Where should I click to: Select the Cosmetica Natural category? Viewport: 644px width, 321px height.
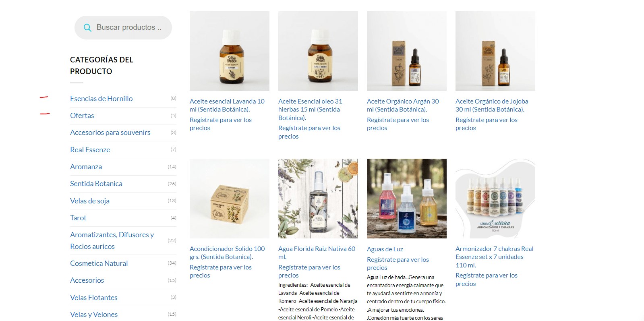[99, 263]
